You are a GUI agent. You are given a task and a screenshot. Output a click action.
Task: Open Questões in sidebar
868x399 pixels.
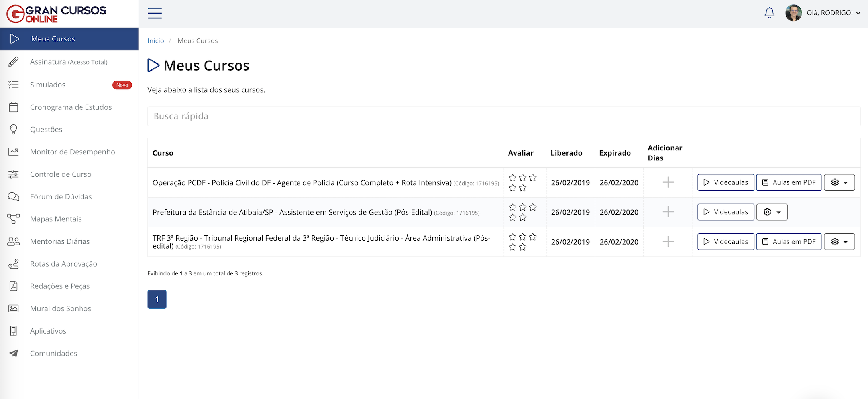69,129
